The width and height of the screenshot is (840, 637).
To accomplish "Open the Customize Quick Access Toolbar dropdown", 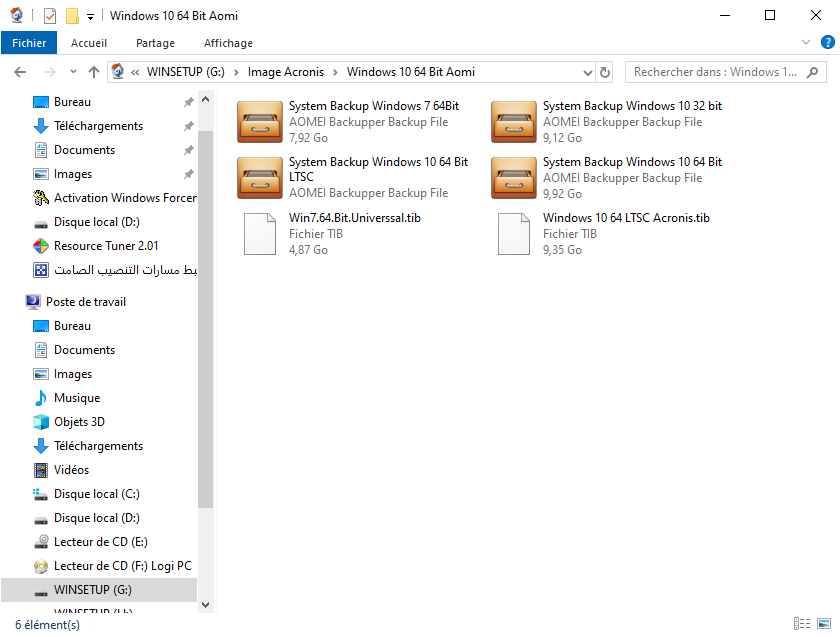I will (x=91, y=17).
